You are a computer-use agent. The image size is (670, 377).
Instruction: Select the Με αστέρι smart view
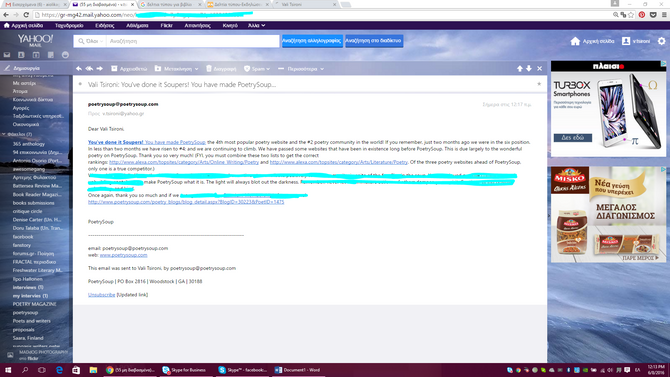coord(24,83)
